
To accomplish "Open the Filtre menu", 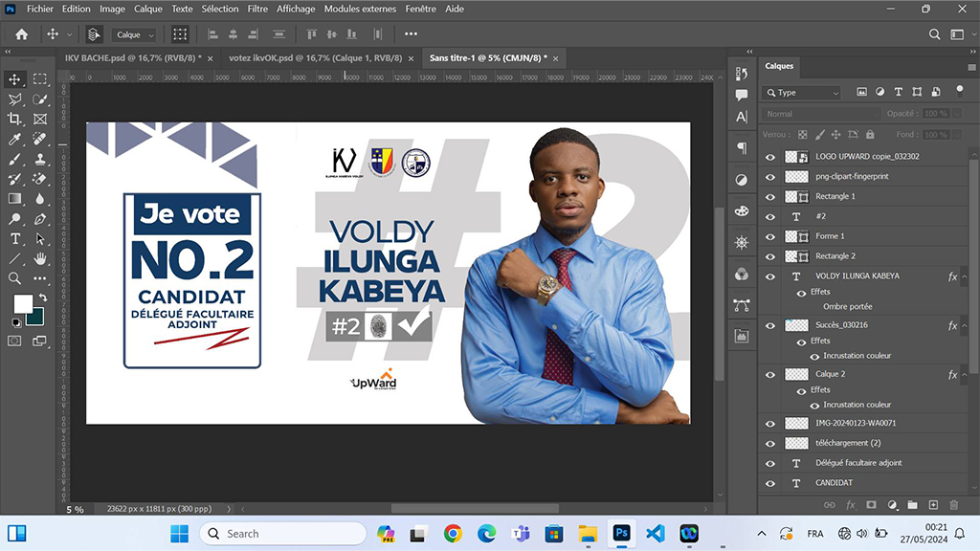I will [x=257, y=9].
